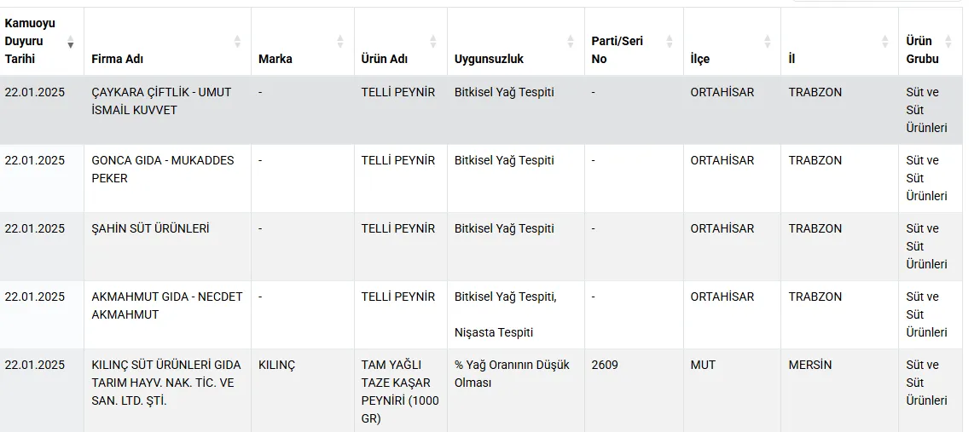The image size is (980, 432).
Task: Sort by Parti/Seri No arrow icon
Action: click(x=670, y=42)
